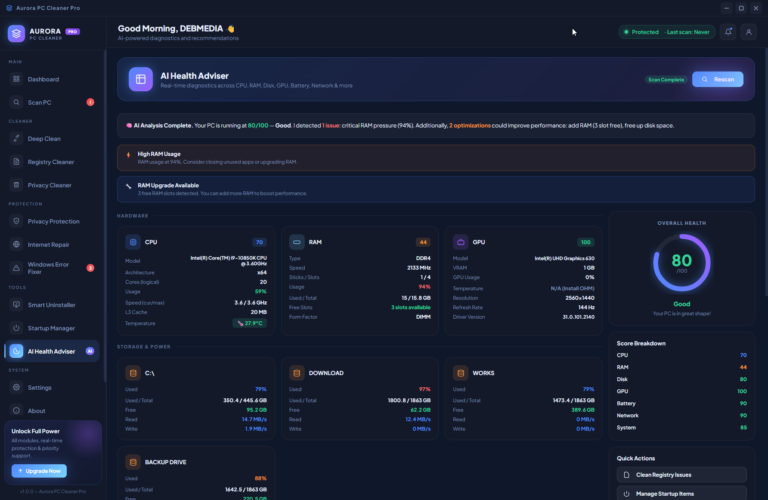768x500 pixels.
Task: Click the Protected status badge
Action: (x=667, y=32)
